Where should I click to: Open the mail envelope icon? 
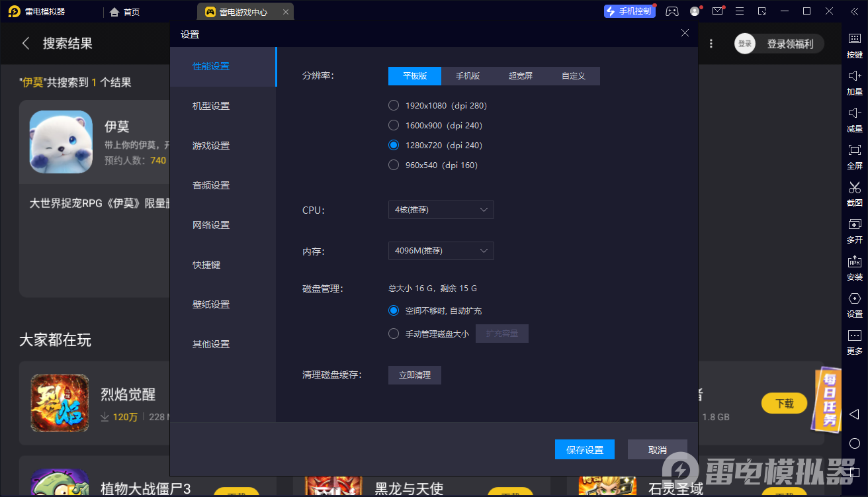(718, 11)
